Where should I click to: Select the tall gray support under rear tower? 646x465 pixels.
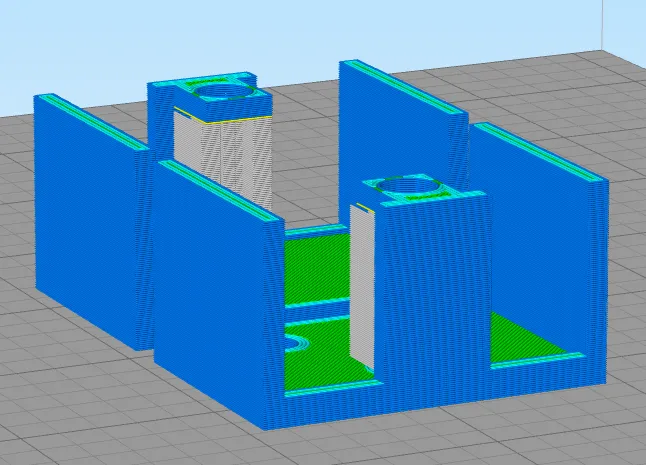pyautogui.click(x=222, y=161)
